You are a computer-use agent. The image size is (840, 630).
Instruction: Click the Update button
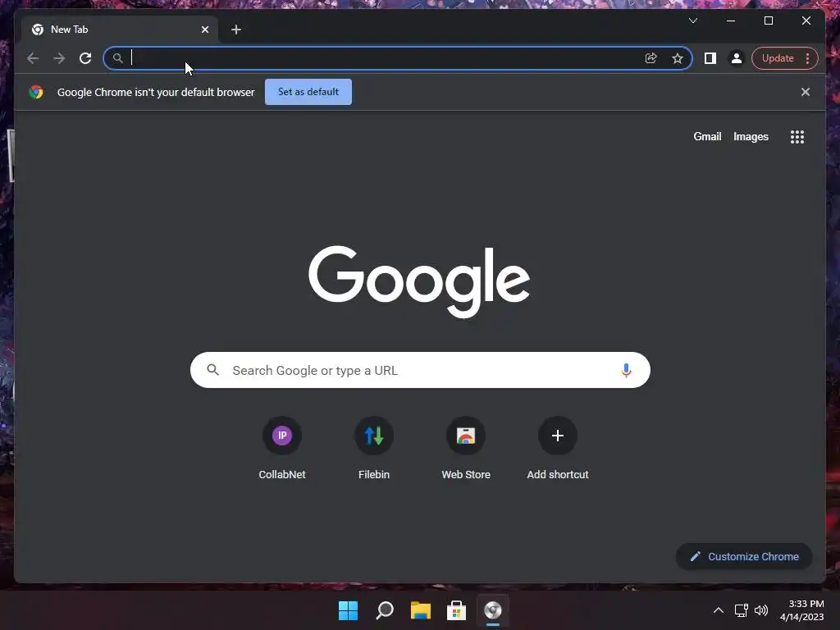[778, 58]
